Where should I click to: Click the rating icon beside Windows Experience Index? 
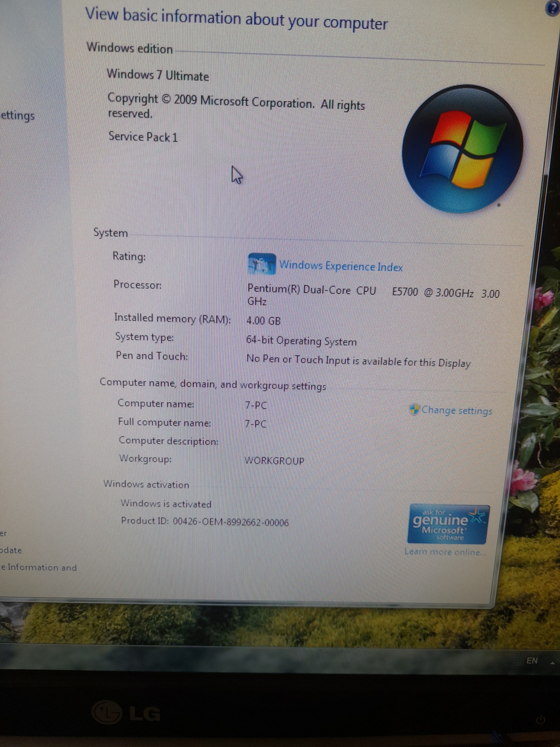tap(262, 264)
